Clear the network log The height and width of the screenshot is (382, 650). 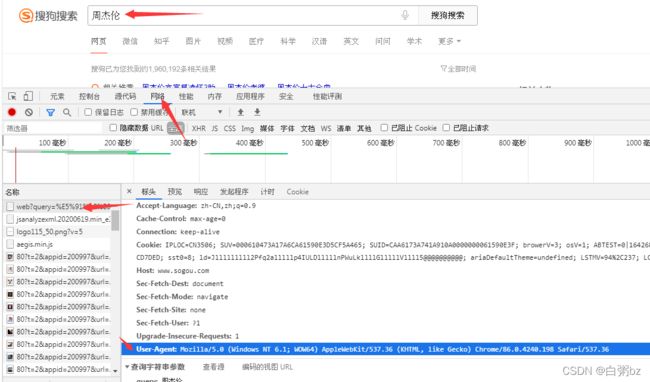[29, 112]
